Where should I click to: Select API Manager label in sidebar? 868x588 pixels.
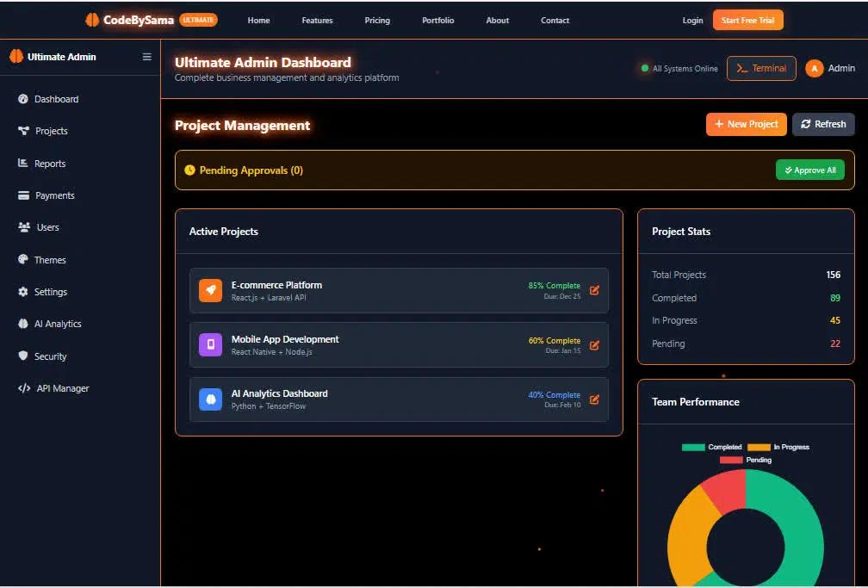coord(63,388)
